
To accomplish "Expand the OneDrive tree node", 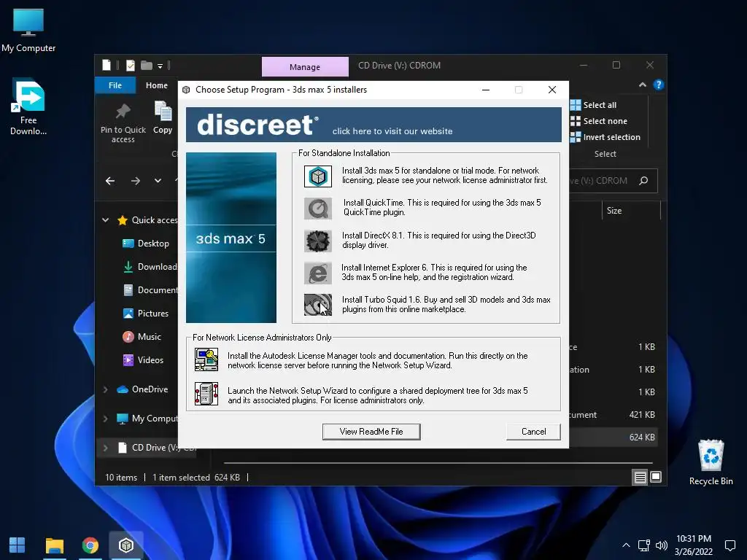I will [x=105, y=389].
